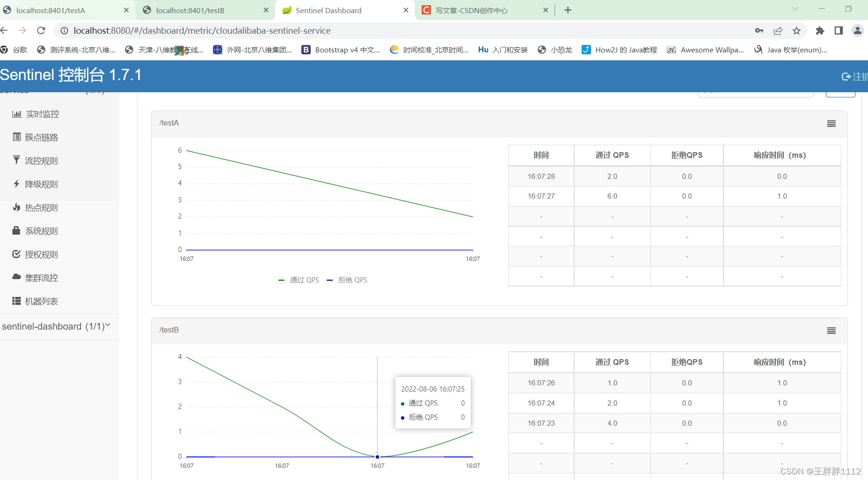Switch to the Sentinel Dashboard tab
868x480 pixels.
328,10
